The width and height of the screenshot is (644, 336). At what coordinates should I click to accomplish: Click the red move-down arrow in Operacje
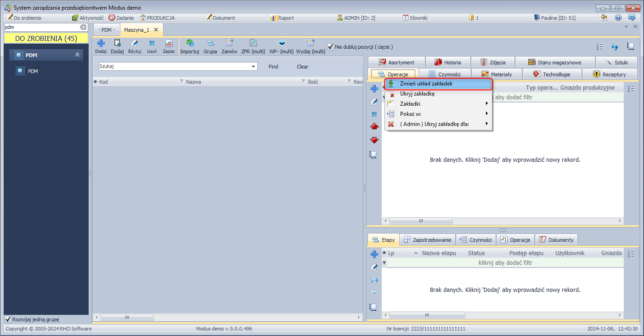point(374,140)
